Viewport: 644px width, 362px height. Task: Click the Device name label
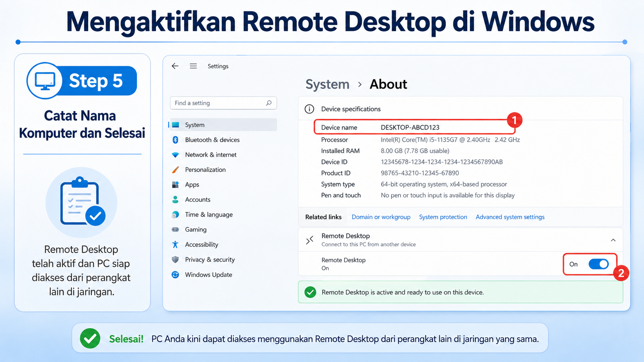coord(339,127)
